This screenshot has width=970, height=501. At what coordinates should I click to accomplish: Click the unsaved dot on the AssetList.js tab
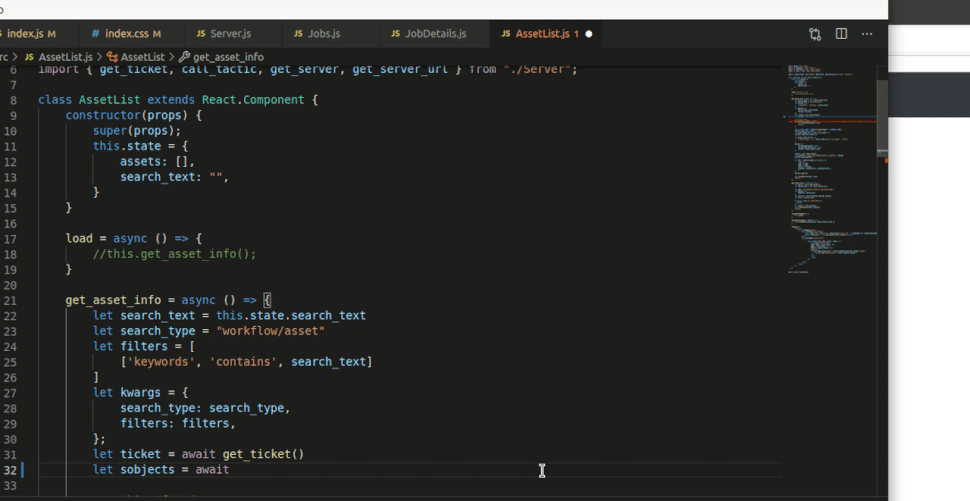(x=589, y=34)
